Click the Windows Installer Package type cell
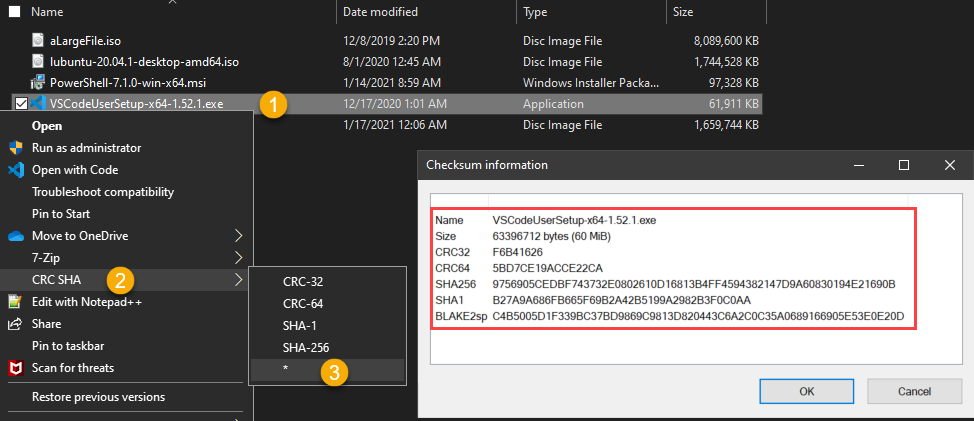Viewport: 974px width, 421px height. click(x=591, y=83)
